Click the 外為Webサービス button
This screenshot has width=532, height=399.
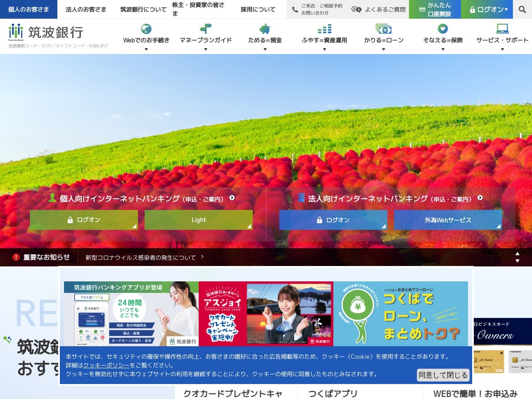point(448,220)
